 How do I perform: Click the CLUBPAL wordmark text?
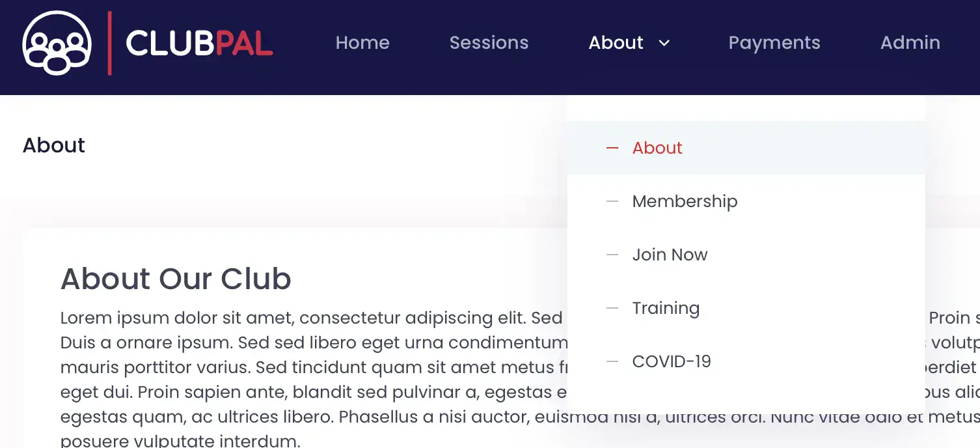tap(199, 44)
